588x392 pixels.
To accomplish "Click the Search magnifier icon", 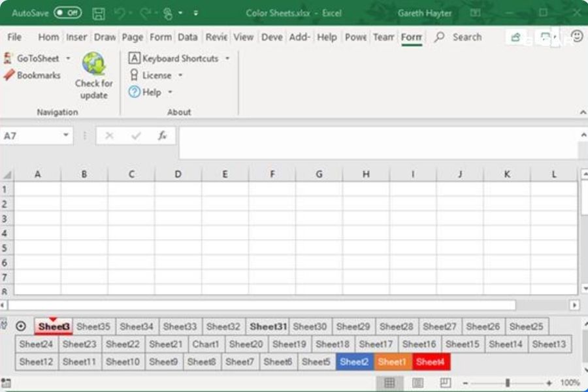I will [439, 37].
